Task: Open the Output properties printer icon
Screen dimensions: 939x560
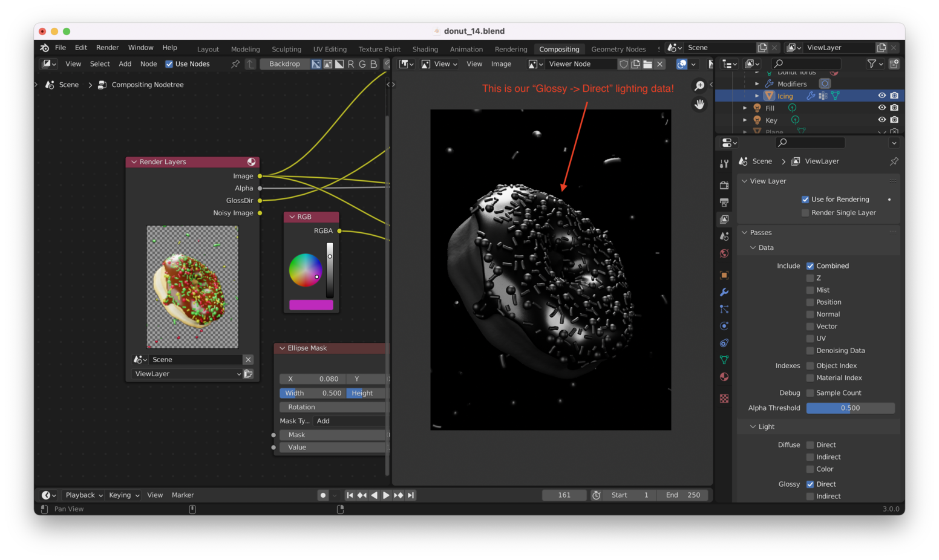Action: (724, 202)
